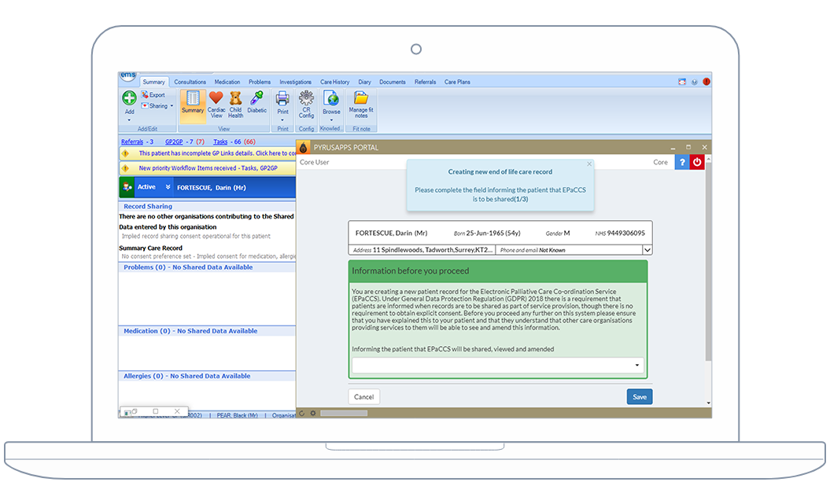Click the Referrals link in the status row

tap(132, 142)
